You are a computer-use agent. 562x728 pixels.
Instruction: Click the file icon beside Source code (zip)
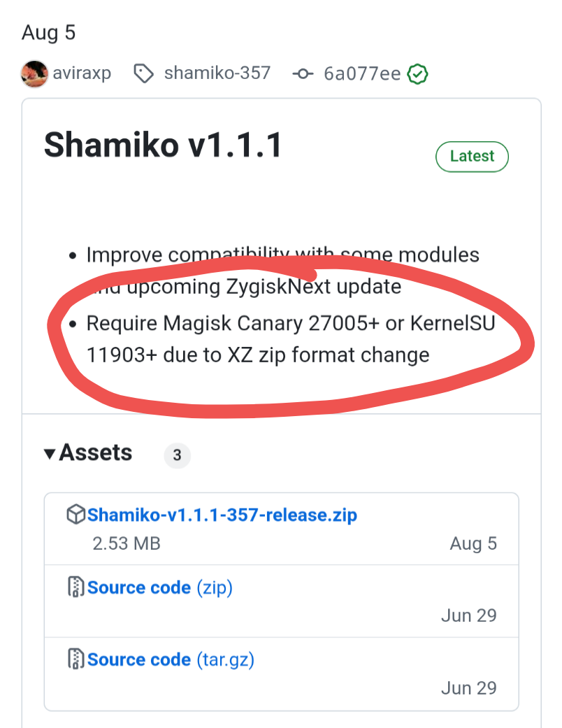tap(75, 587)
